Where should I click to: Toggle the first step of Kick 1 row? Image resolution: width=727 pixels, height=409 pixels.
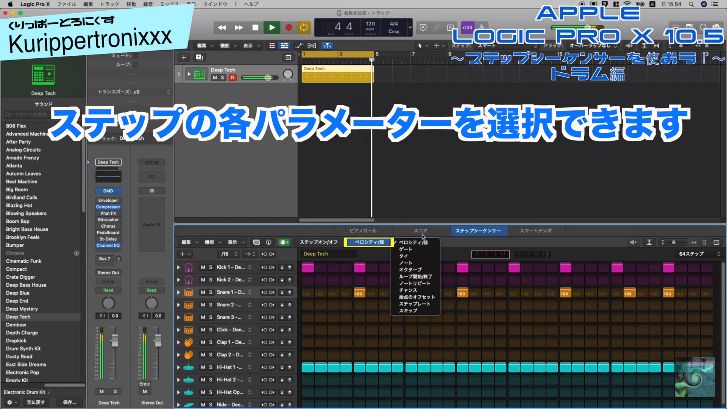point(308,268)
